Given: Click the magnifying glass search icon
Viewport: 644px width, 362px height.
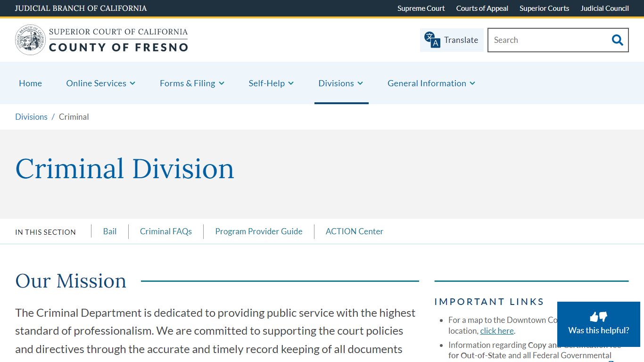Looking at the screenshot, I should (617, 40).
